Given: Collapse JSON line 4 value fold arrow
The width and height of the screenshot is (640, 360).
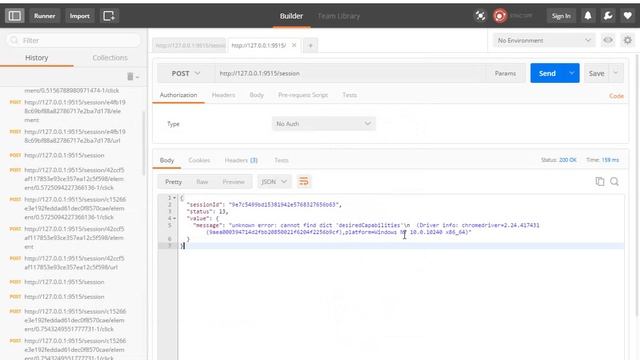Looking at the screenshot, I should [x=175, y=218].
